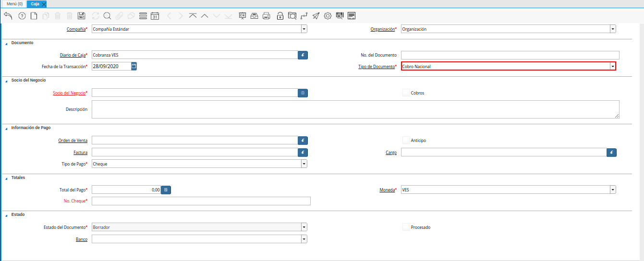This screenshot has height=261, width=644.
Task: Click the Diario de Caja lookup button
Action: point(303,55)
